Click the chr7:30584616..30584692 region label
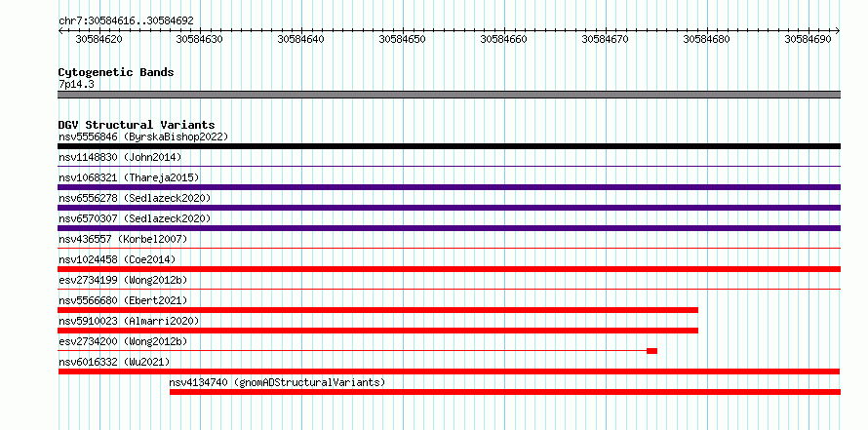 (126, 21)
